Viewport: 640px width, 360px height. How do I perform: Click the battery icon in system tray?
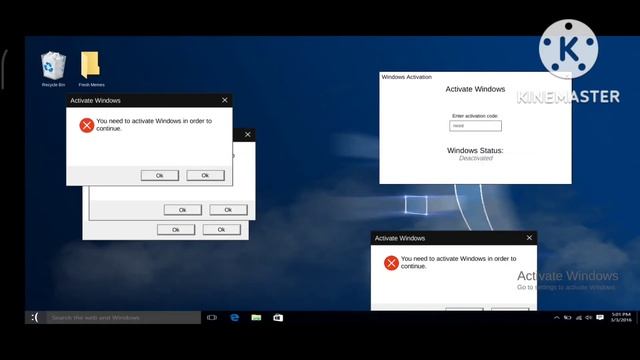(568, 317)
